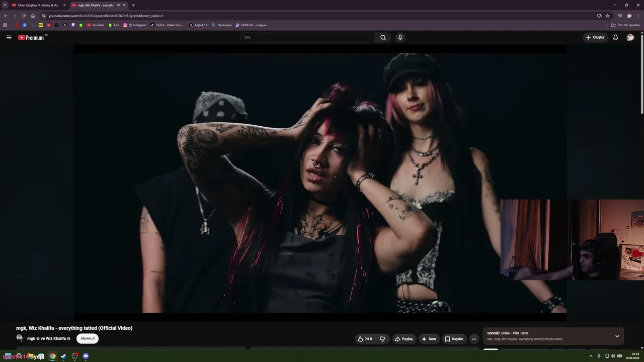
Task: Click the Abone ol subscribe button
Action: [x=88, y=338]
